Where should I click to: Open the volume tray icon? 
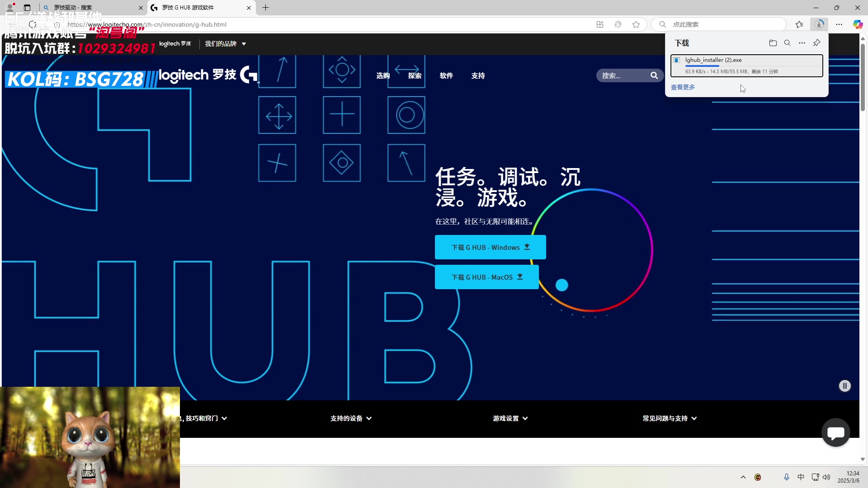(x=826, y=477)
